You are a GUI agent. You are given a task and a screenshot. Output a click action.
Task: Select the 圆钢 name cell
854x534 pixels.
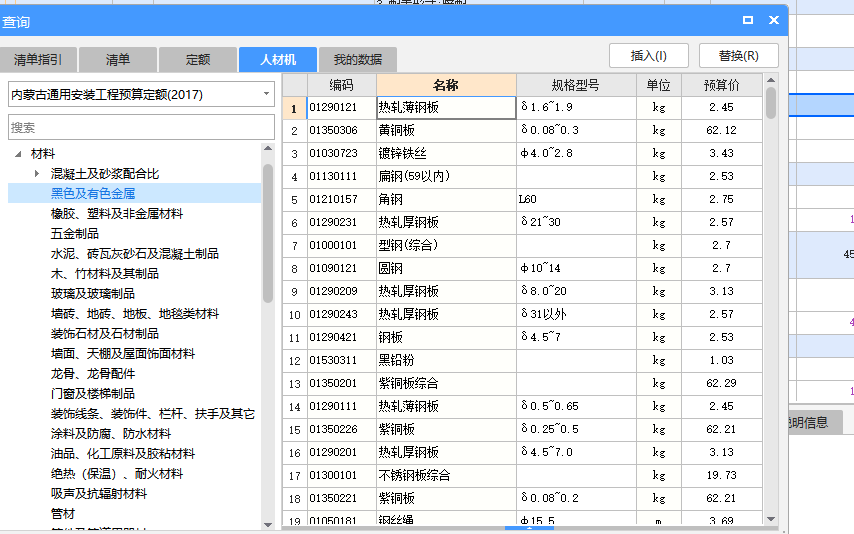(x=446, y=269)
